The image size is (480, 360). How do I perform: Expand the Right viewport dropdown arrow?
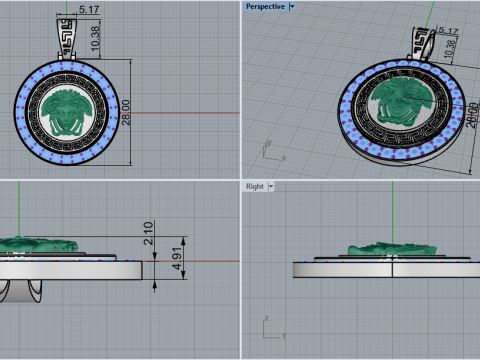[x=271, y=186]
